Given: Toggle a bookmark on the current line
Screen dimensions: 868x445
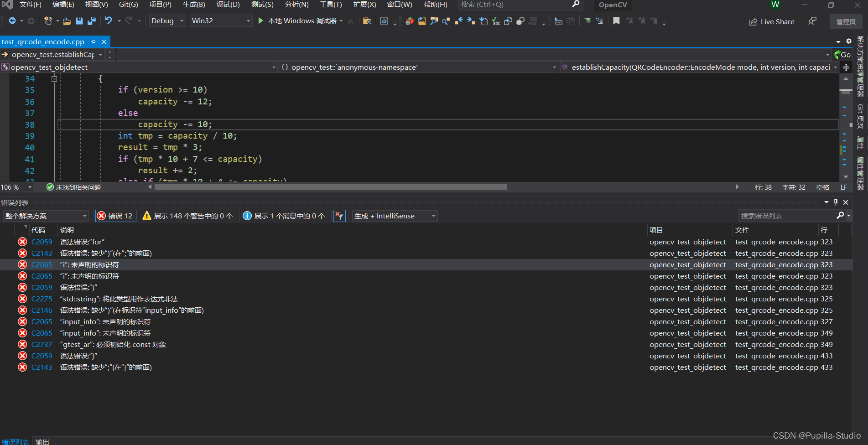Looking at the screenshot, I should tap(616, 21).
